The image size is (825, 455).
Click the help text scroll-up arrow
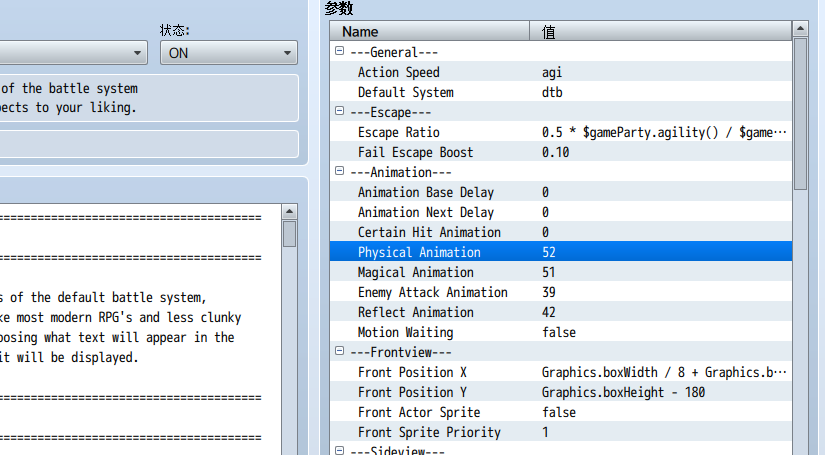pyautogui.click(x=289, y=211)
